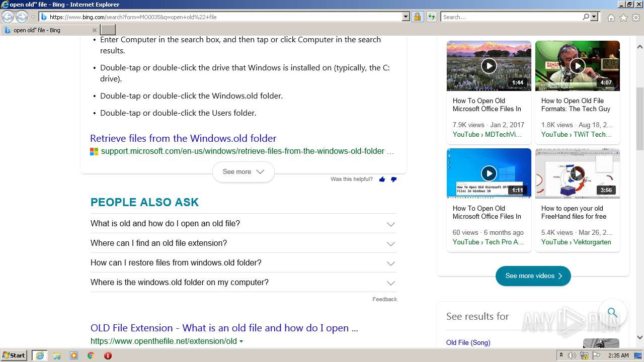Open 'Retrieve files from the Windows.old folder' link
This screenshot has height=362, width=644.
pyautogui.click(x=183, y=138)
